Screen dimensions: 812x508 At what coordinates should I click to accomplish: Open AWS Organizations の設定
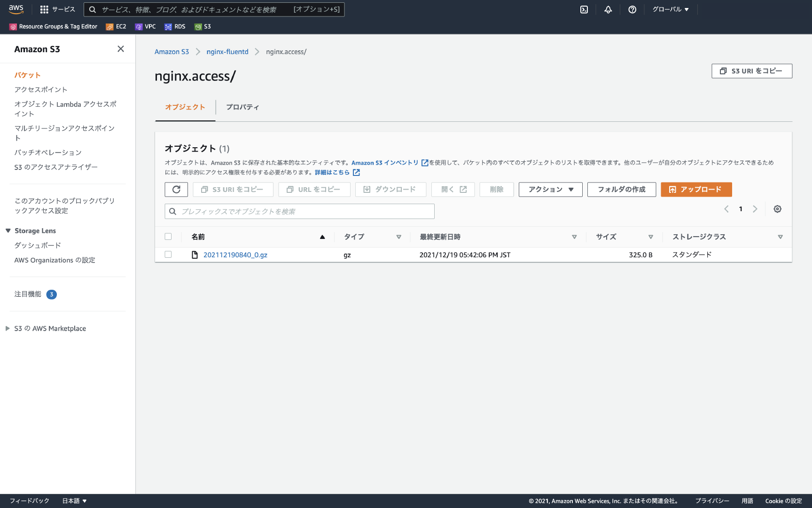55,260
